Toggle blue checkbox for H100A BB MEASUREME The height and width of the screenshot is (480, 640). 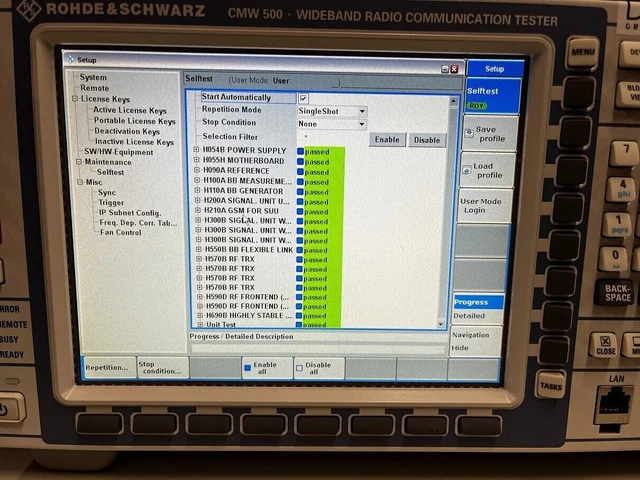pyautogui.click(x=300, y=182)
